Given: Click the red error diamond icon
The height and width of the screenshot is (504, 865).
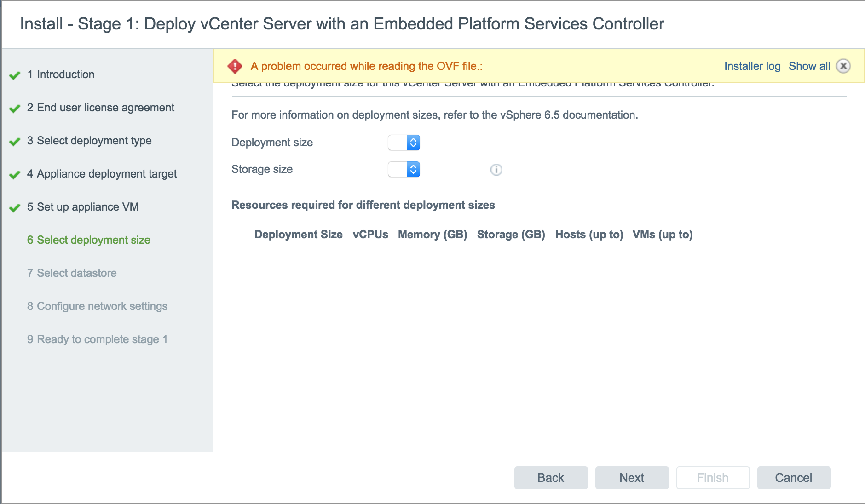Looking at the screenshot, I should click(235, 66).
